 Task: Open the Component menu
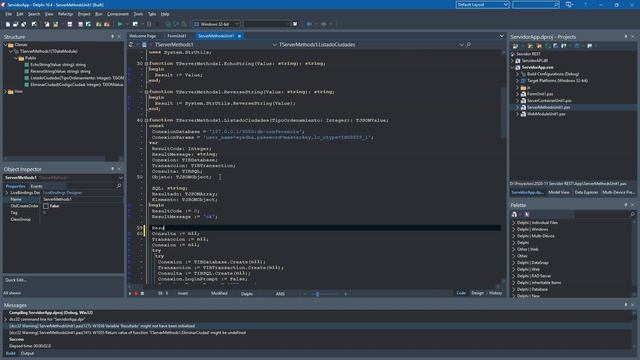point(118,14)
